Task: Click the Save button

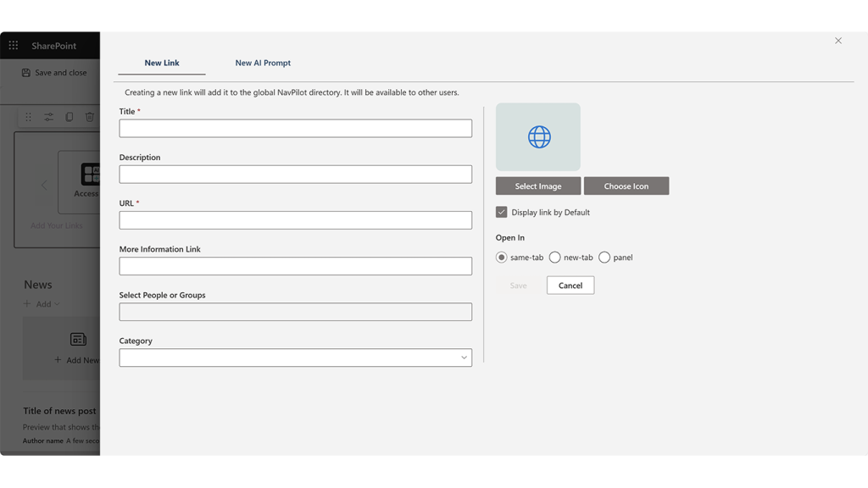Action: point(518,286)
